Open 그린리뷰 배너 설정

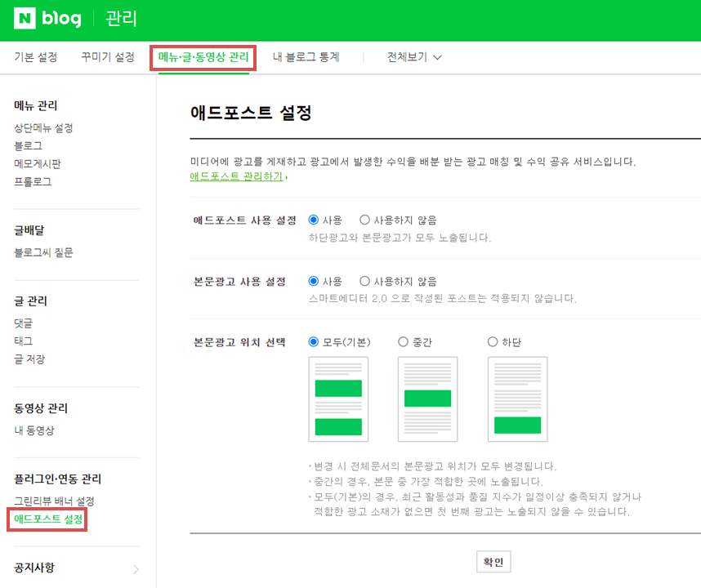[54, 501]
